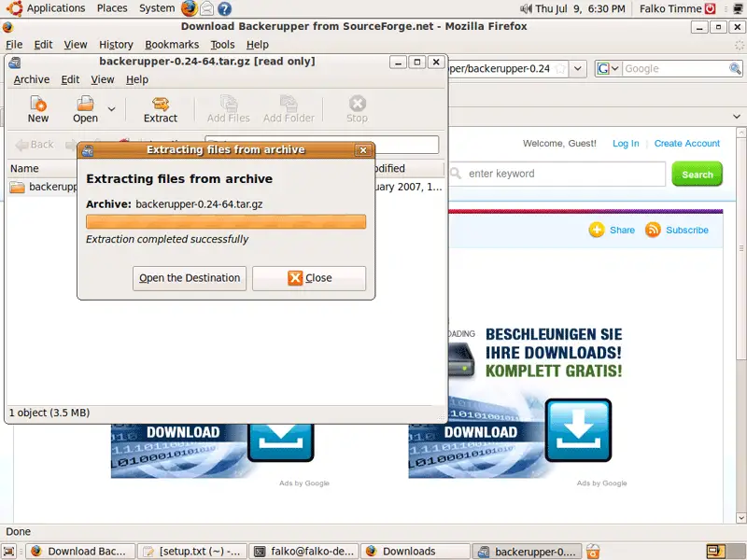Click the Create Account link
747x560 pixels.
click(x=687, y=144)
